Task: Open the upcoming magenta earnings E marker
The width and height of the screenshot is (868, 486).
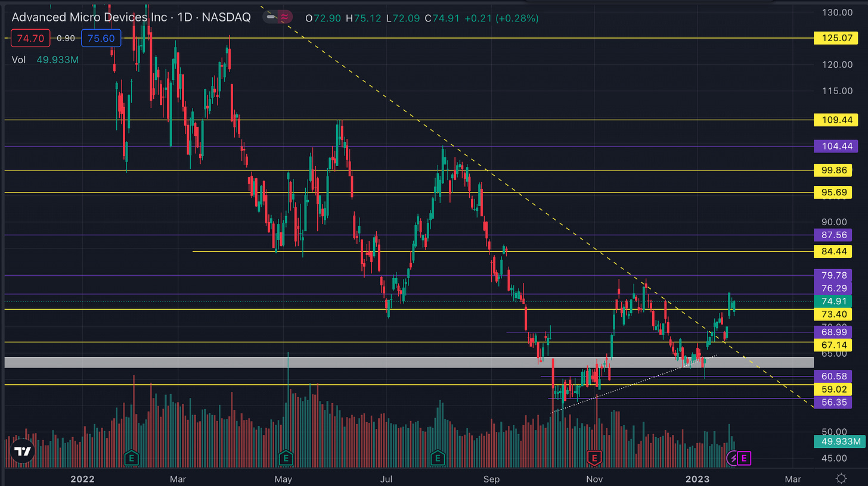Action: click(744, 458)
